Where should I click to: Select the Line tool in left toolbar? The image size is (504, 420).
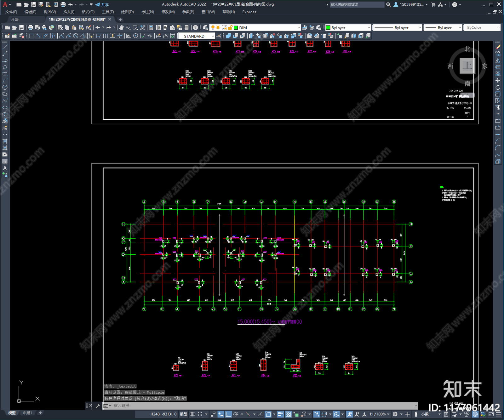(x=5, y=47)
